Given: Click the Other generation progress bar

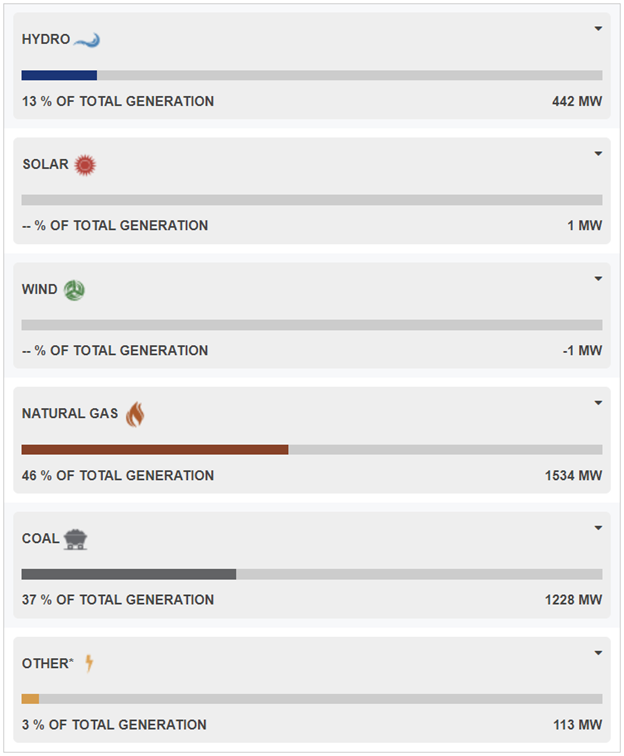Looking at the screenshot, I should [312, 699].
